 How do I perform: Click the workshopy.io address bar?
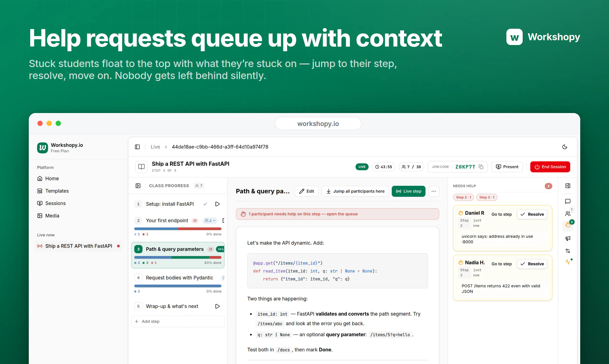[318, 124]
